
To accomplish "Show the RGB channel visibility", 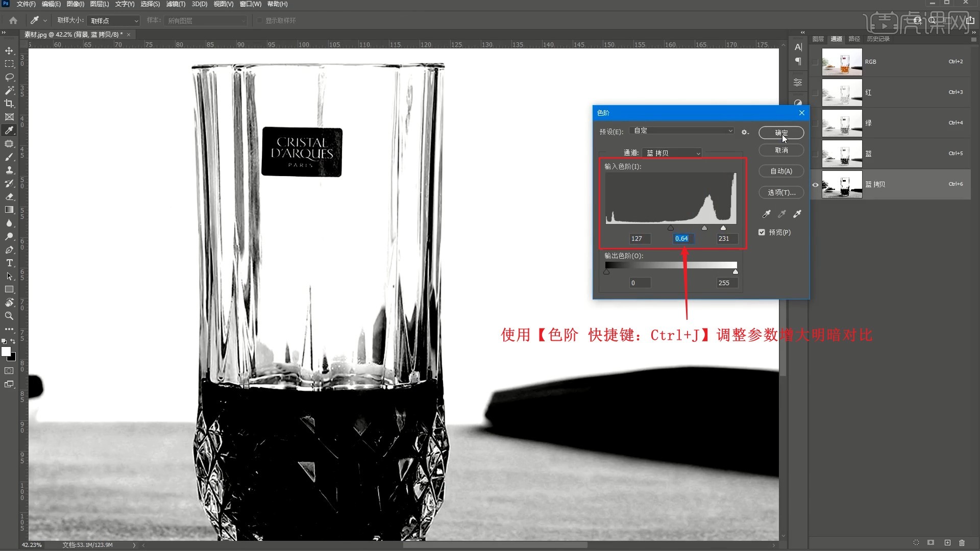I will pos(815,62).
